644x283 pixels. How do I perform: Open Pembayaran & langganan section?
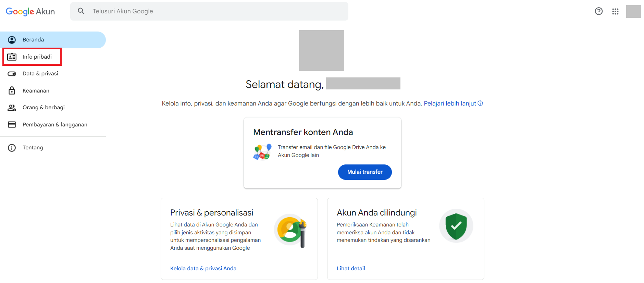click(53, 125)
